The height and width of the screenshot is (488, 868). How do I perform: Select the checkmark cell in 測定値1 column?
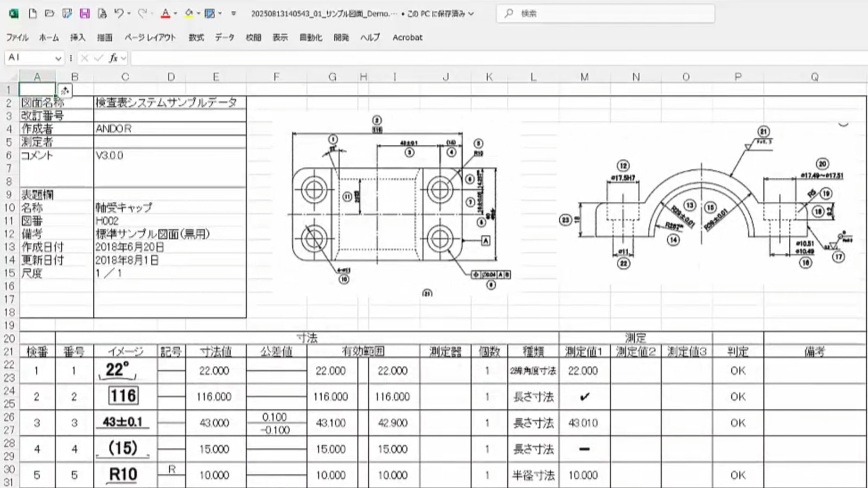click(x=584, y=397)
